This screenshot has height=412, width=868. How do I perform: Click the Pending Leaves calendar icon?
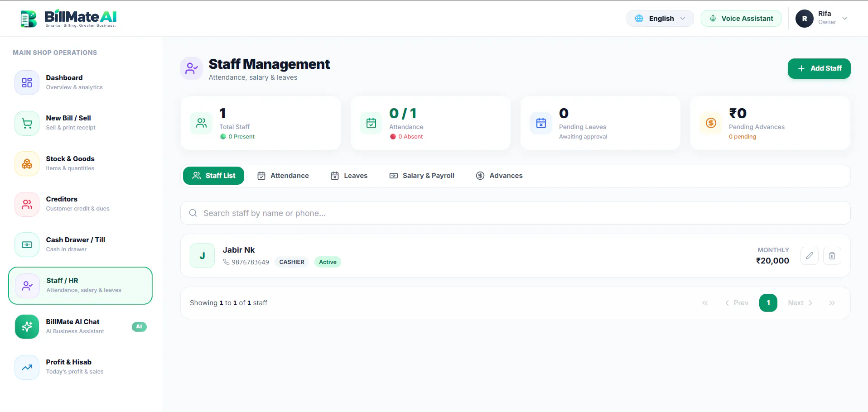(541, 123)
